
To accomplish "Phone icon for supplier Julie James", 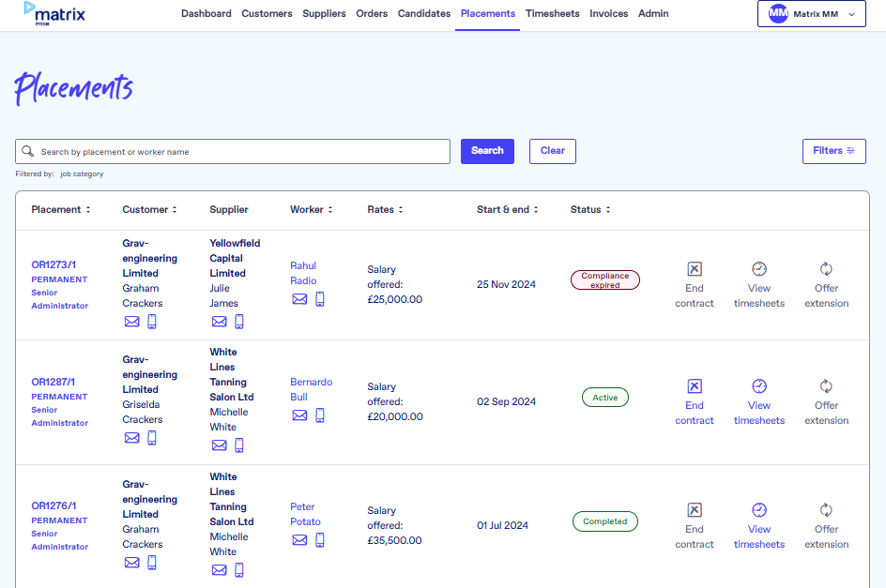I will pyautogui.click(x=239, y=322).
